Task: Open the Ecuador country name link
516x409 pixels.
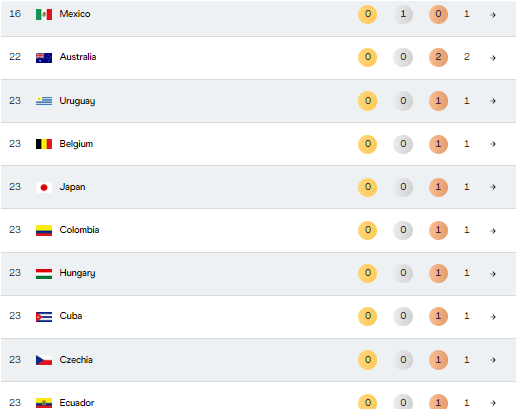Action: (77, 403)
